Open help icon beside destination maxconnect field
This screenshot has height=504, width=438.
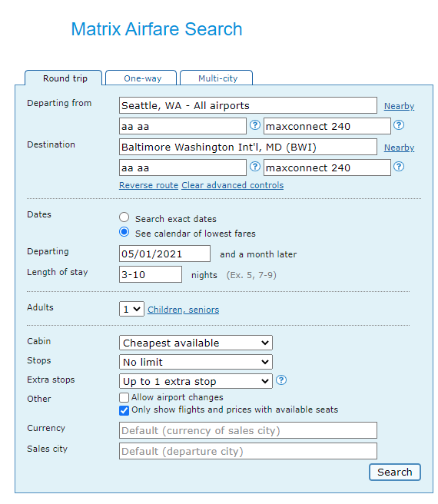(399, 167)
